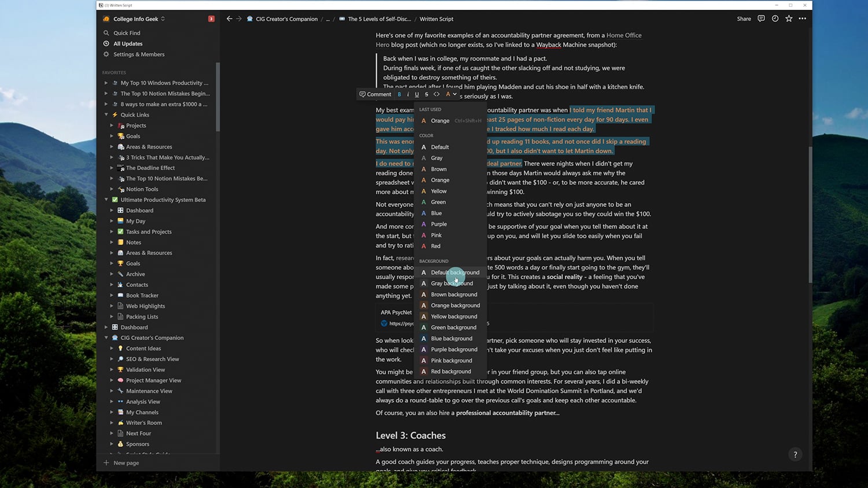Open the page options three-dot menu
The image size is (868, 488).
pyautogui.click(x=802, y=19)
